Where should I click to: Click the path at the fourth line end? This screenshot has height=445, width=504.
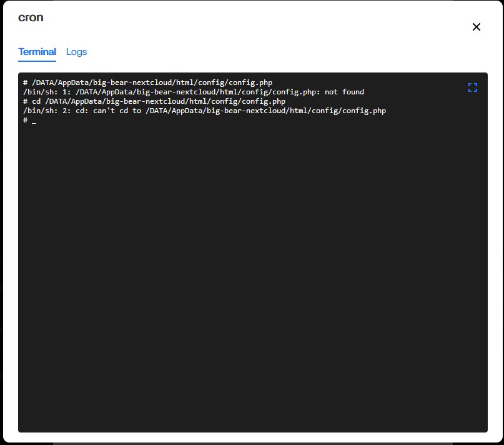click(266, 111)
